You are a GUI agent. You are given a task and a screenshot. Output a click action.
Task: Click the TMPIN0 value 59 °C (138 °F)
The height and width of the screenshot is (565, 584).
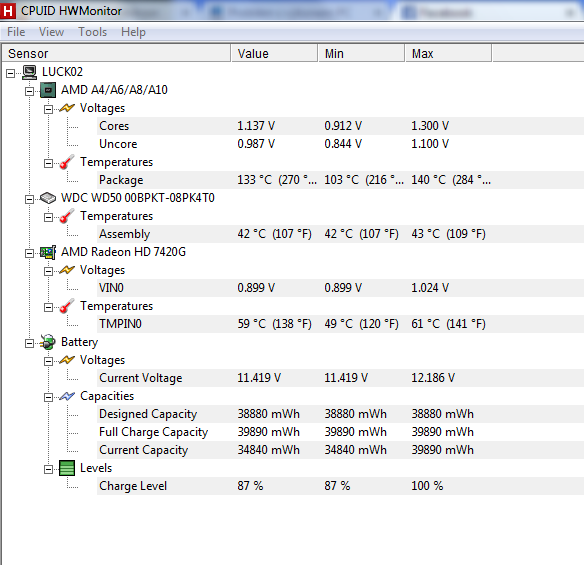(274, 324)
